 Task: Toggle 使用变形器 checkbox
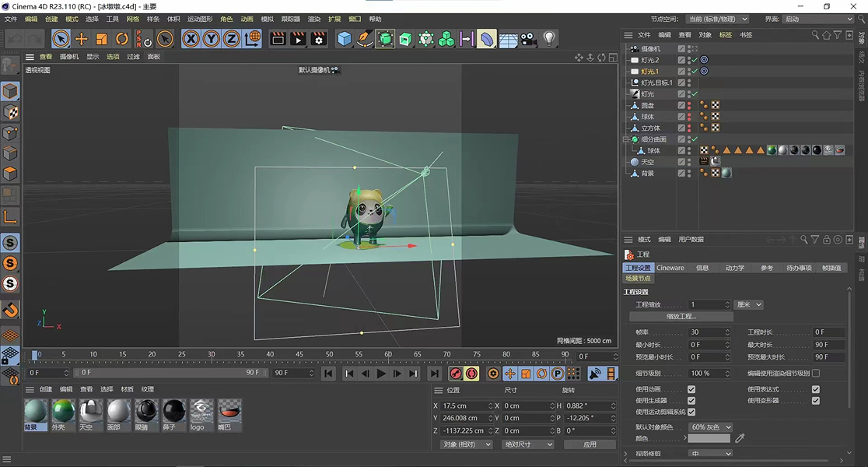(x=815, y=400)
